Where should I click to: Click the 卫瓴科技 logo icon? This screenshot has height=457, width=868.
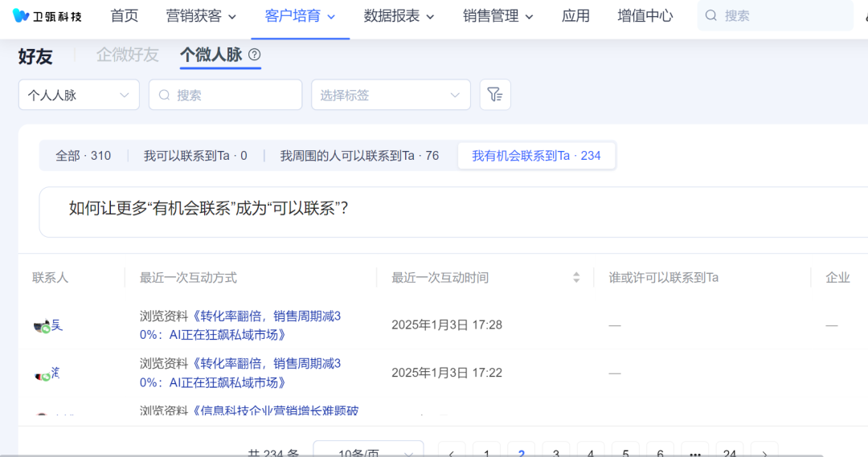(21, 16)
